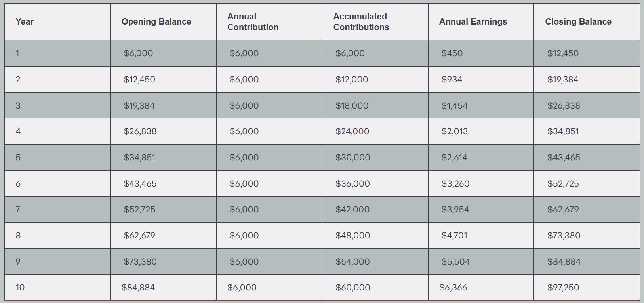Click the Opening Balance column header
The height and width of the screenshot is (303, 644).
point(156,22)
